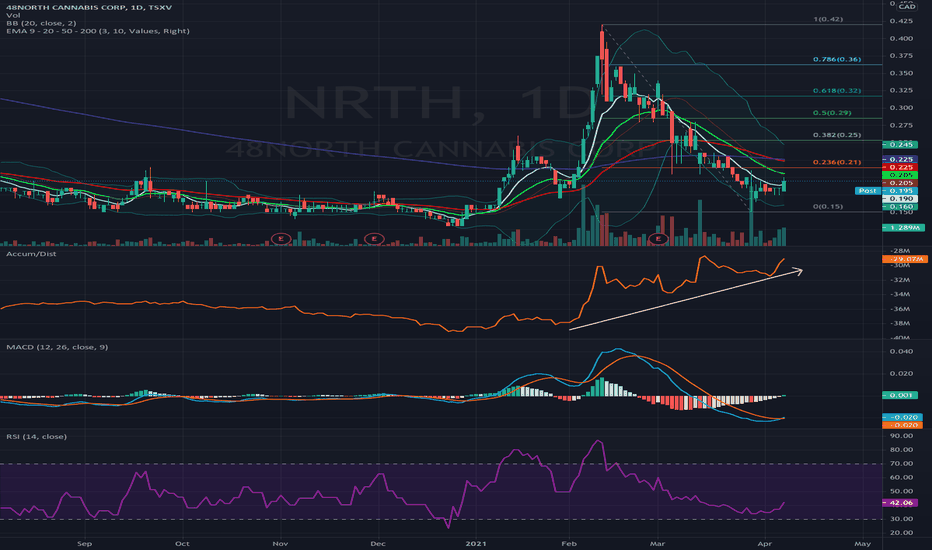Click the Feb label on time axis
This screenshot has width=932, height=550.
coord(569,543)
